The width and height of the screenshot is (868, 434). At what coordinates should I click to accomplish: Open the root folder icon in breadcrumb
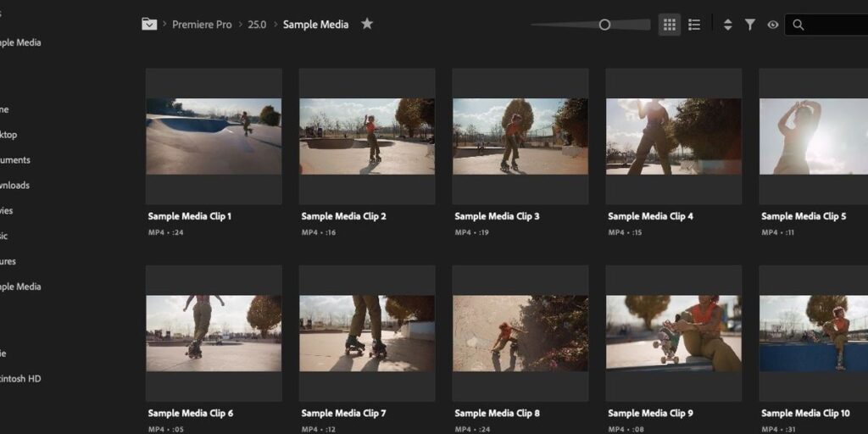[x=149, y=25]
